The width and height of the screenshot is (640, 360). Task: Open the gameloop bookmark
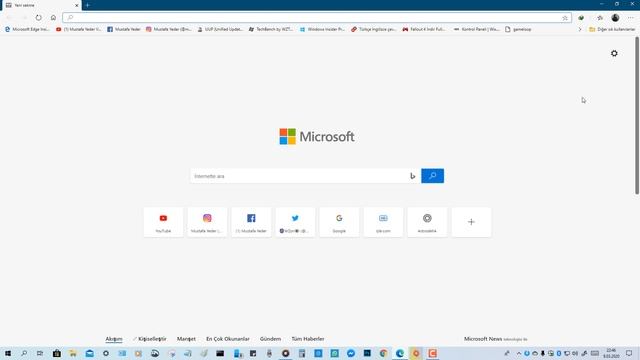click(518, 29)
